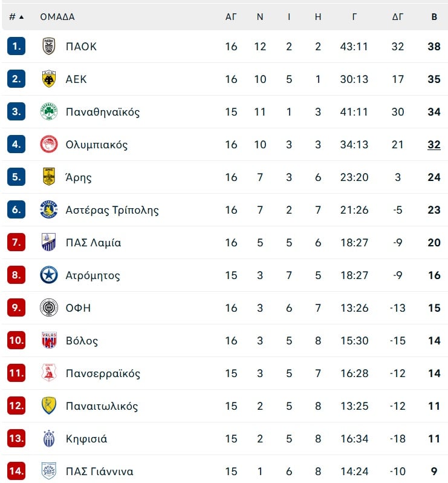The height and width of the screenshot is (483, 448).
Task: Open the Πανσερραϊκός team page
Action: pos(103,373)
